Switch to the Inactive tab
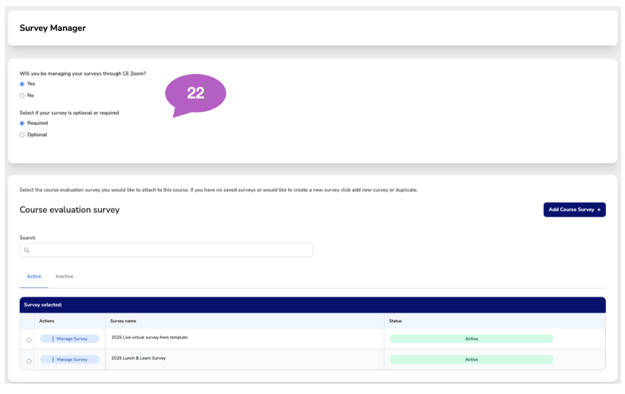 64,276
